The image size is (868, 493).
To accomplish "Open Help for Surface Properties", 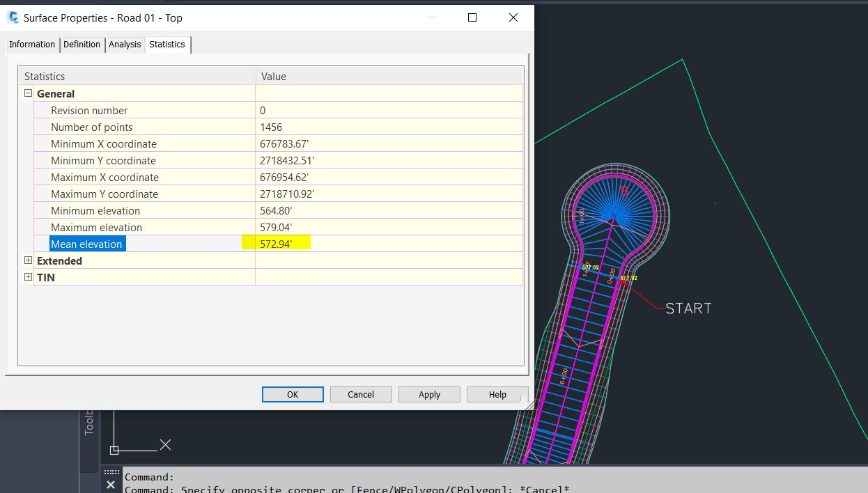I will point(497,394).
